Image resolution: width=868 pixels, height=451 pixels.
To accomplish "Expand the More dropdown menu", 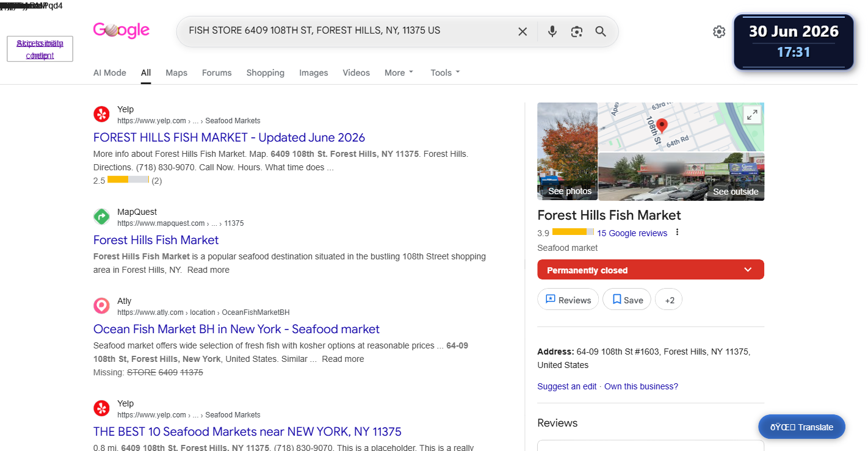I will click(399, 73).
